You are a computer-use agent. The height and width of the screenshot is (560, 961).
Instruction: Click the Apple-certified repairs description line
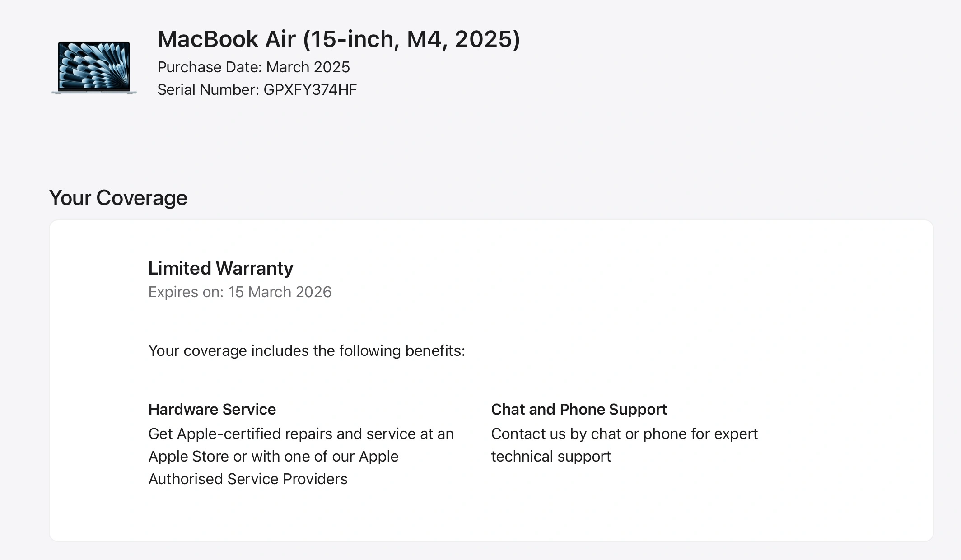pos(301,434)
